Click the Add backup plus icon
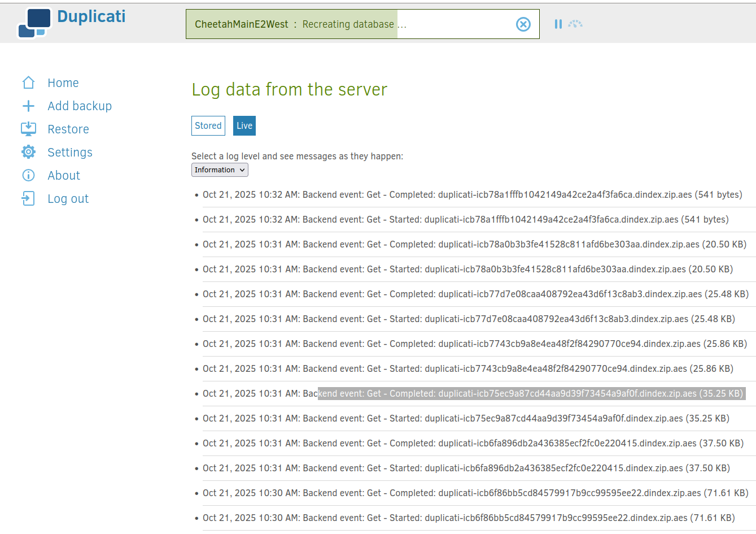This screenshot has width=756, height=534. 28,106
